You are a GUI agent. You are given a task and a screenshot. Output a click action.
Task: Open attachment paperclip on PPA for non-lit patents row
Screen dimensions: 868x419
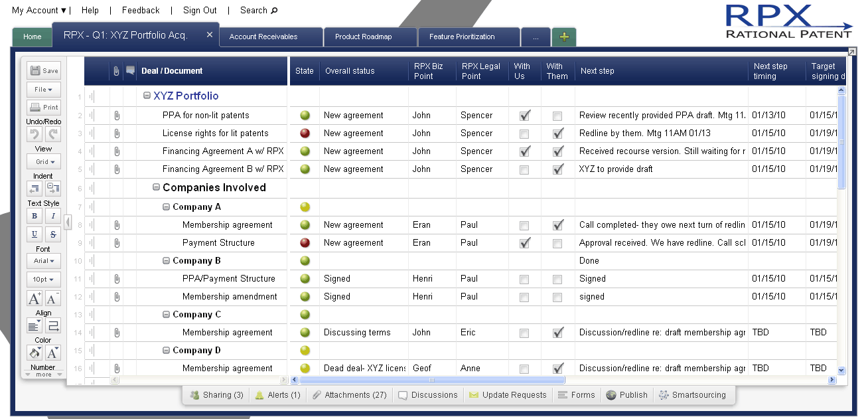(117, 116)
